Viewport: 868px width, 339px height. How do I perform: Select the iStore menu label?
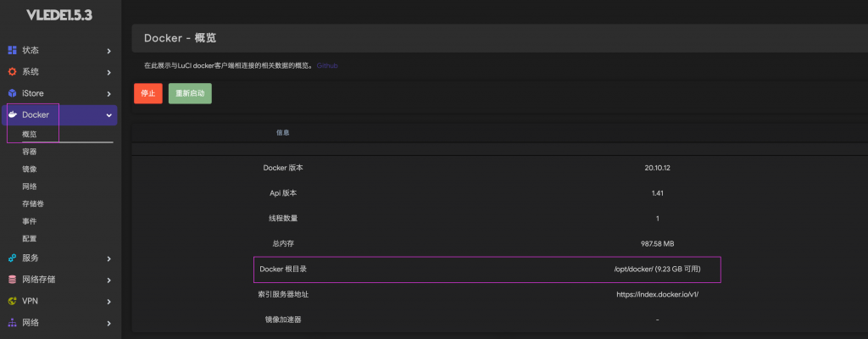click(33, 93)
